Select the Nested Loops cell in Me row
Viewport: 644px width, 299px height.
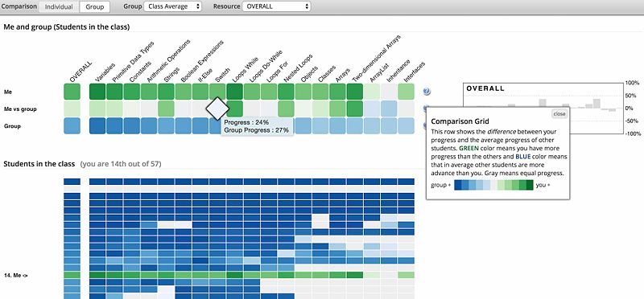point(286,92)
